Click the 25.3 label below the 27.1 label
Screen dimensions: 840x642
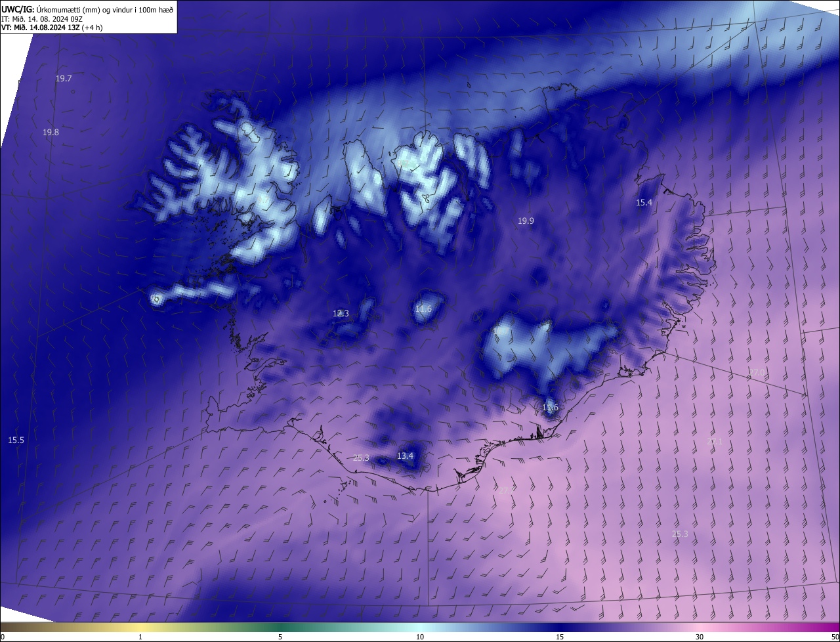tap(680, 534)
